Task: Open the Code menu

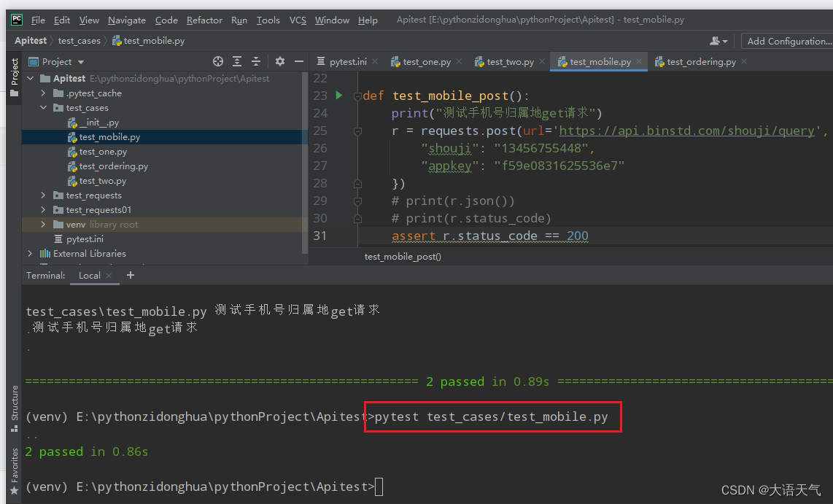Action: tap(166, 20)
